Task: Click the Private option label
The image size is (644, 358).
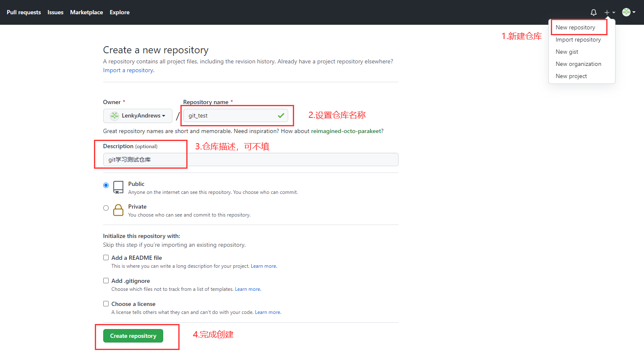Action: (x=137, y=206)
